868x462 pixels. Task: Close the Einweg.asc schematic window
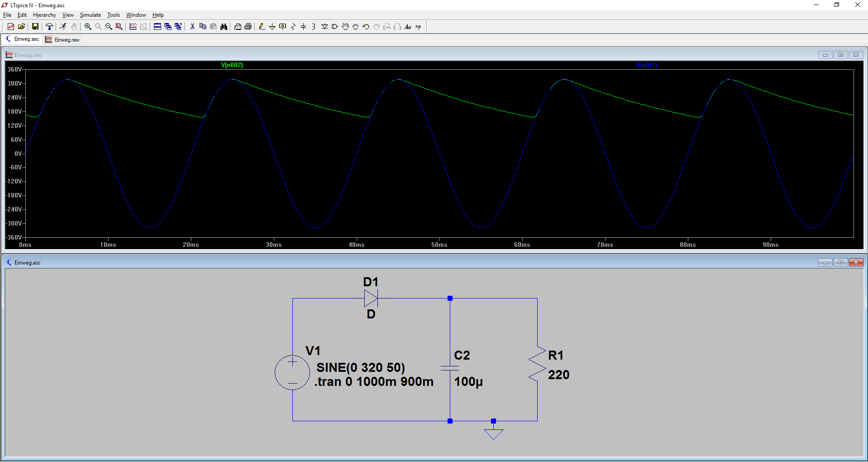click(856, 262)
